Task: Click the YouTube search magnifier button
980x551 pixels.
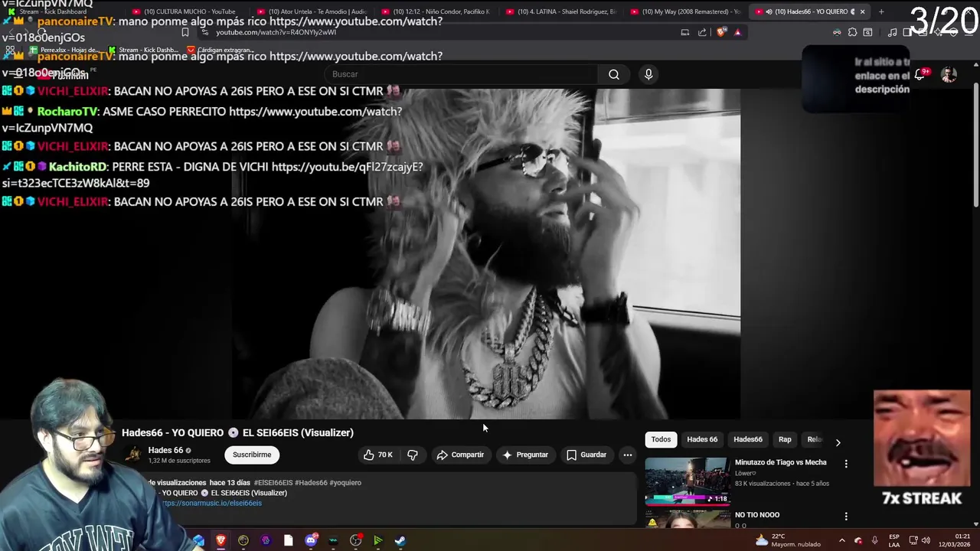Action: tap(614, 74)
